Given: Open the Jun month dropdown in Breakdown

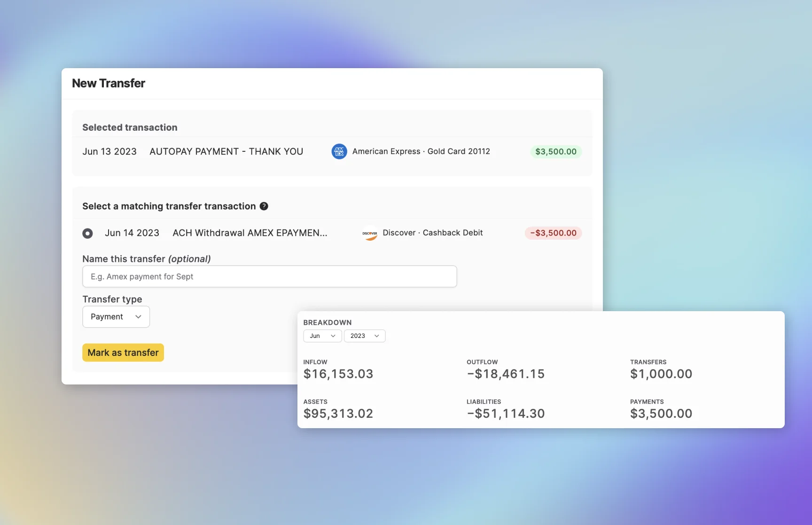Looking at the screenshot, I should 322,336.
